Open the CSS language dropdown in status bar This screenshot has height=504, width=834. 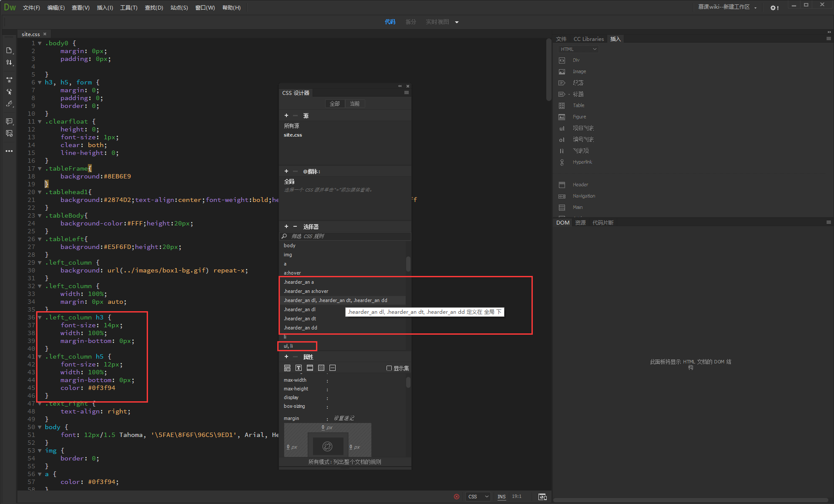(478, 497)
